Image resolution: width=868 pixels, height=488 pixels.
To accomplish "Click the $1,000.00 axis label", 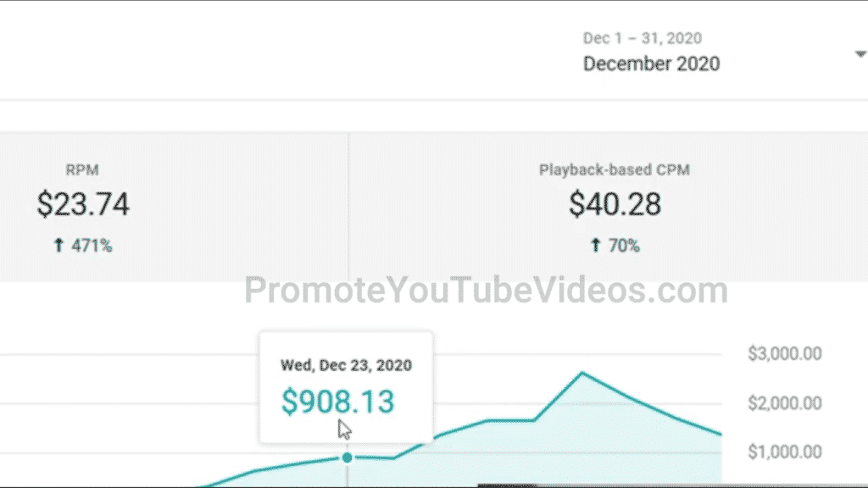I will (x=784, y=452).
